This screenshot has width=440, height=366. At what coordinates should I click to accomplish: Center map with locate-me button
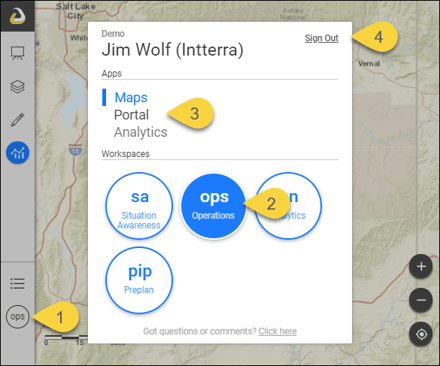click(x=421, y=334)
